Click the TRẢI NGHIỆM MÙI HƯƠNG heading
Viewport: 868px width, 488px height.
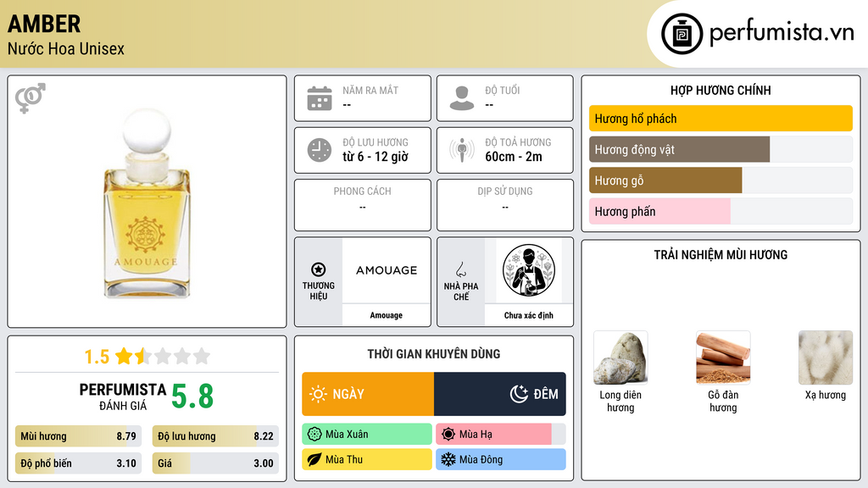click(721, 255)
